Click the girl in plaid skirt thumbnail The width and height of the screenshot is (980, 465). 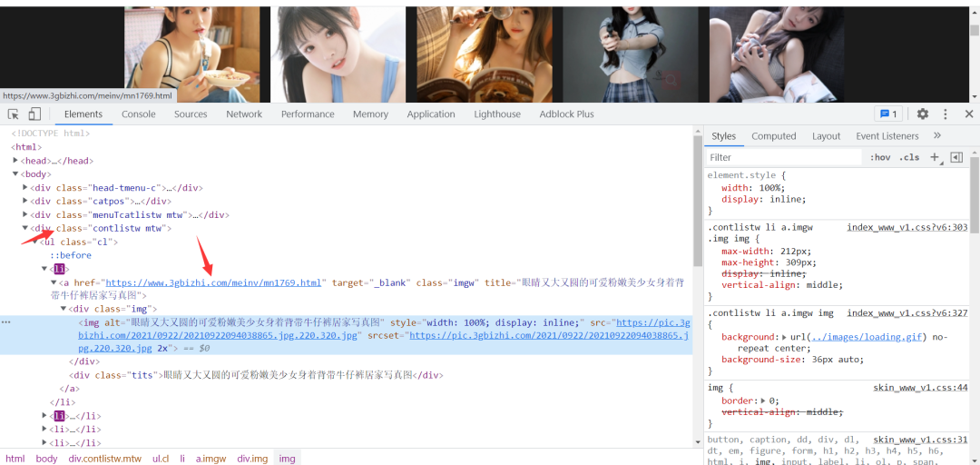(630, 54)
